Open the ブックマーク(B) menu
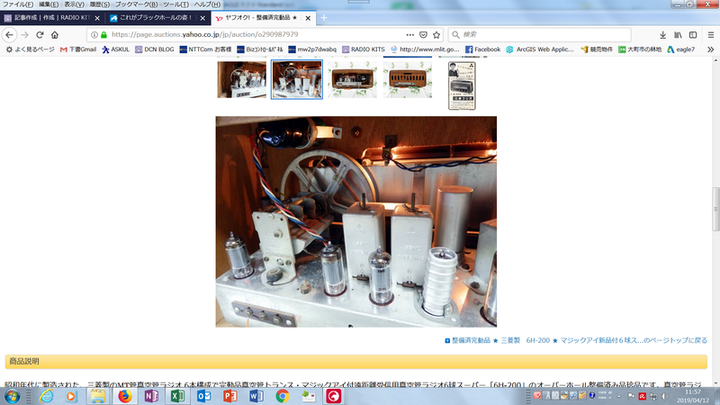Viewport: 720px width, 405px height. (136, 4)
